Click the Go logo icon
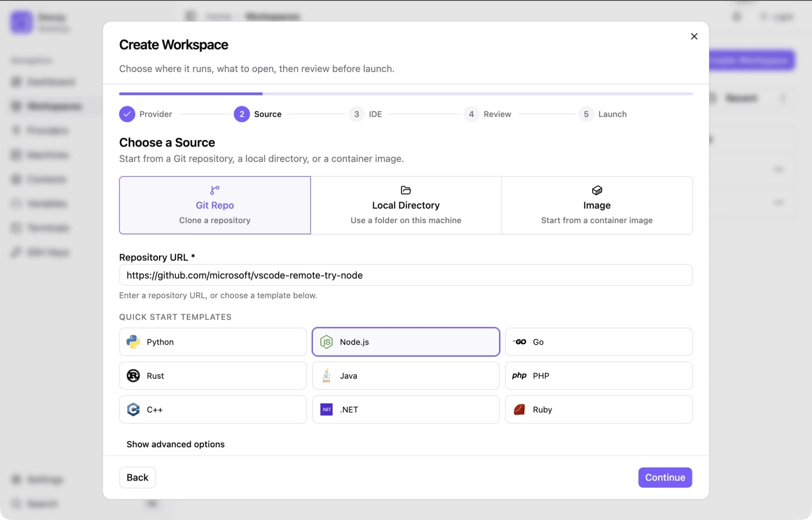Viewport: 812px width, 520px height. pos(519,342)
